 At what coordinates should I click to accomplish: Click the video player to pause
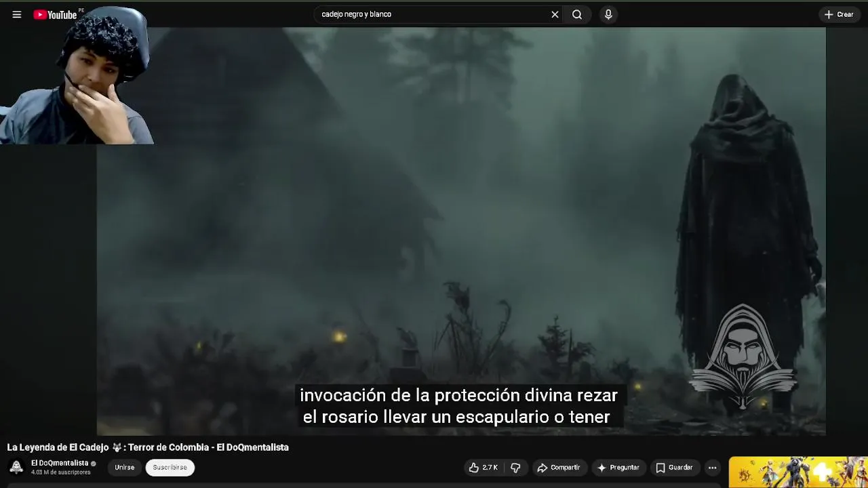pos(461,230)
